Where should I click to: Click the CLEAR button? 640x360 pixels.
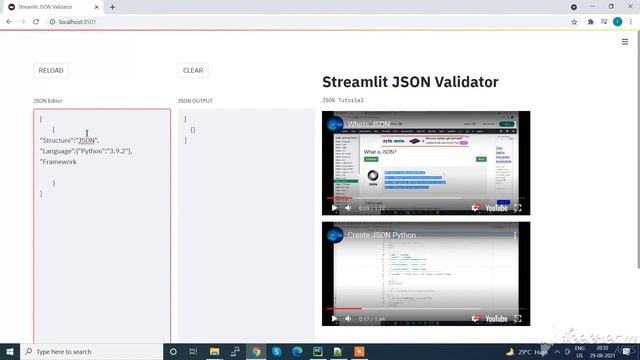coord(193,70)
